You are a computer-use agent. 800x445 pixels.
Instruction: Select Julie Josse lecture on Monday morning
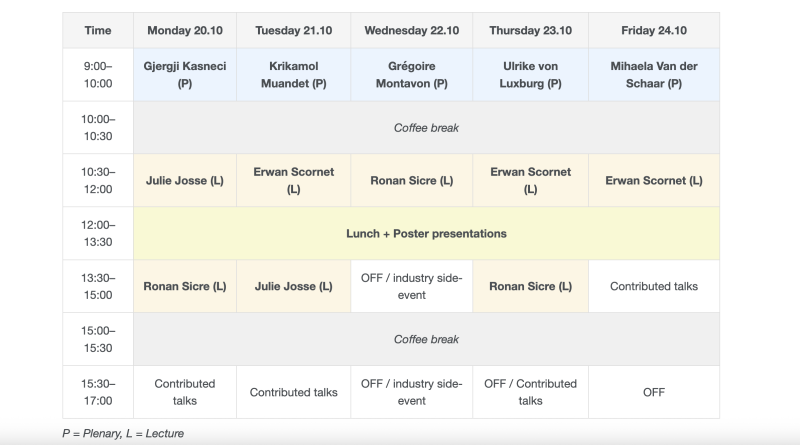tap(185, 181)
